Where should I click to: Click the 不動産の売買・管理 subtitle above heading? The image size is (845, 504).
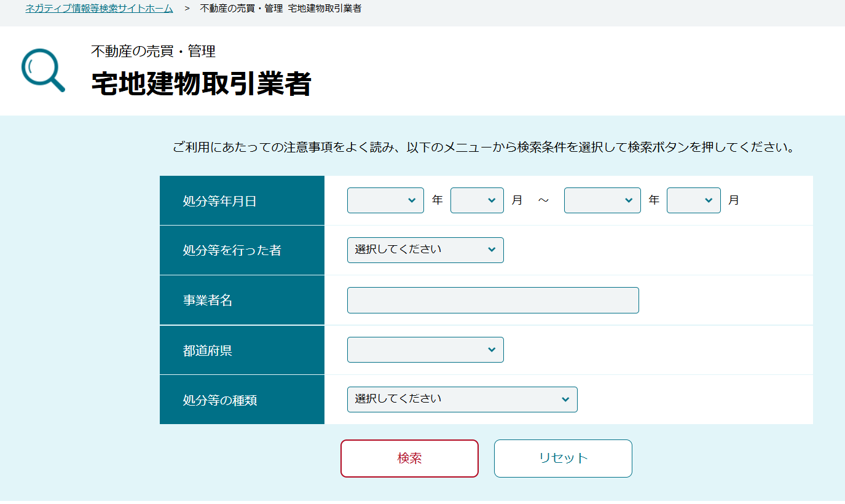[153, 51]
